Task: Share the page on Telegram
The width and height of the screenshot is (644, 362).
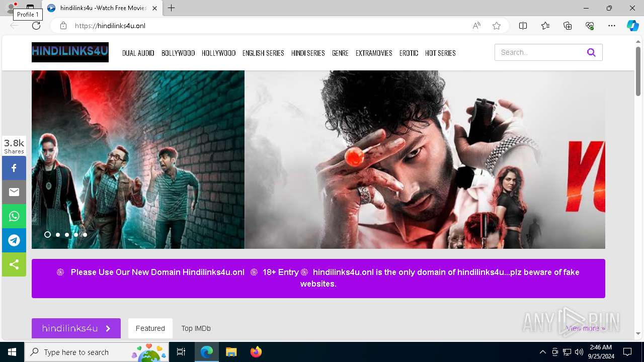Action: (14, 240)
